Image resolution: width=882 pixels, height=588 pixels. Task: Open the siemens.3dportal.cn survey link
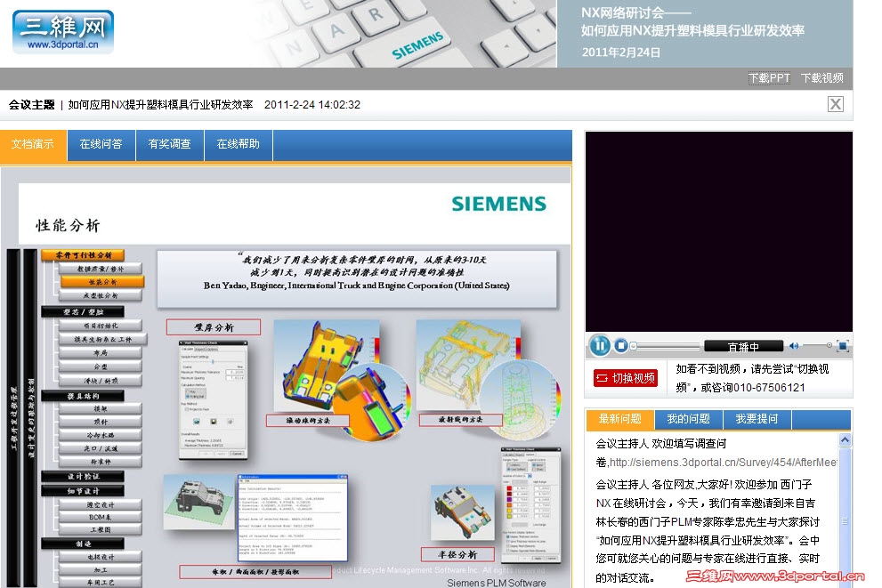click(x=723, y=462)
